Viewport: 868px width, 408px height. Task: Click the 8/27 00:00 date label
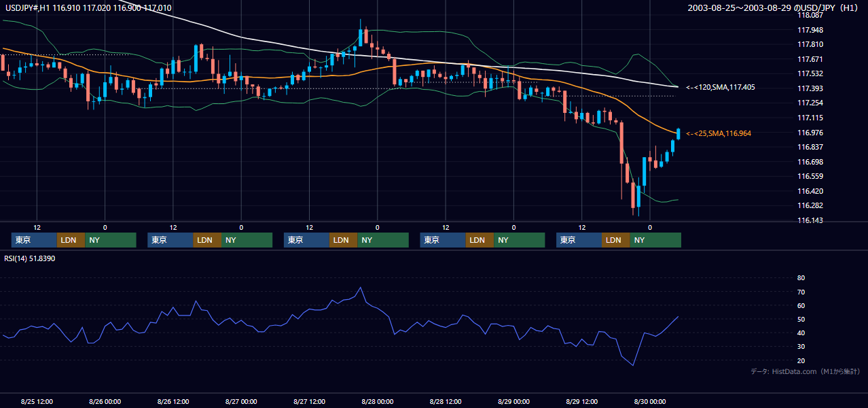[x=241, y=401]
